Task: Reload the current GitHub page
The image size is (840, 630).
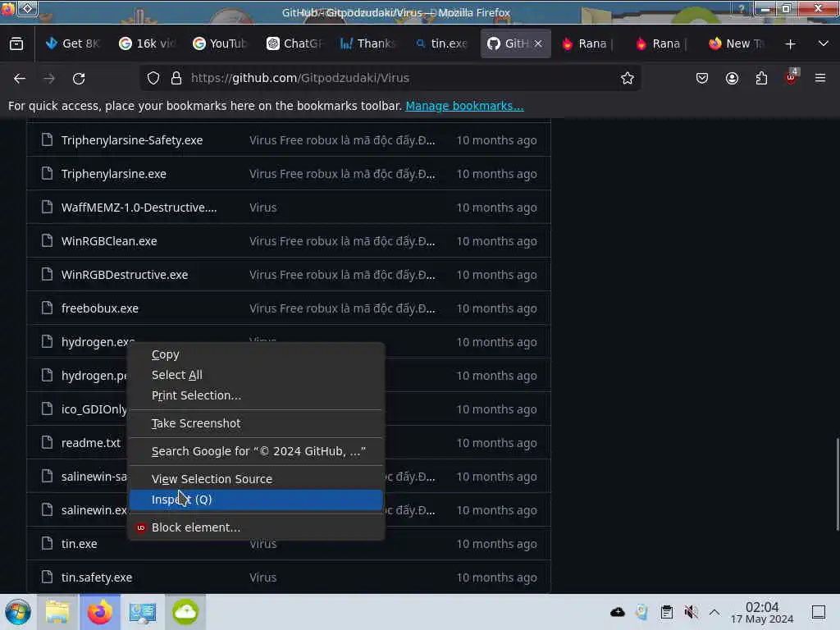Action: click(x=79, y=78)
